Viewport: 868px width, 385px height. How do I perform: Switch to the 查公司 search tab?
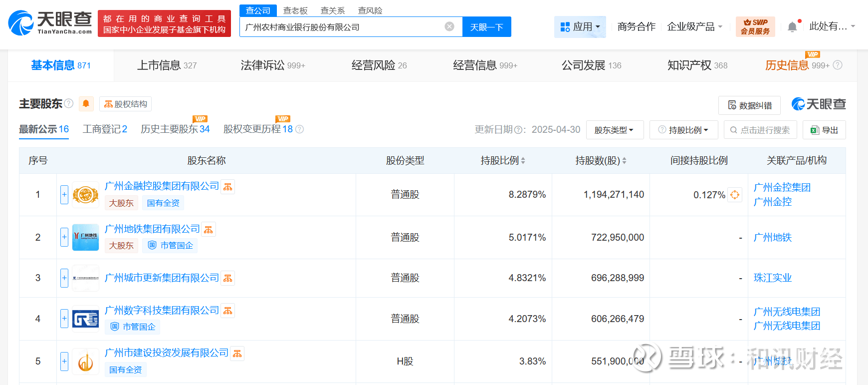258,10
